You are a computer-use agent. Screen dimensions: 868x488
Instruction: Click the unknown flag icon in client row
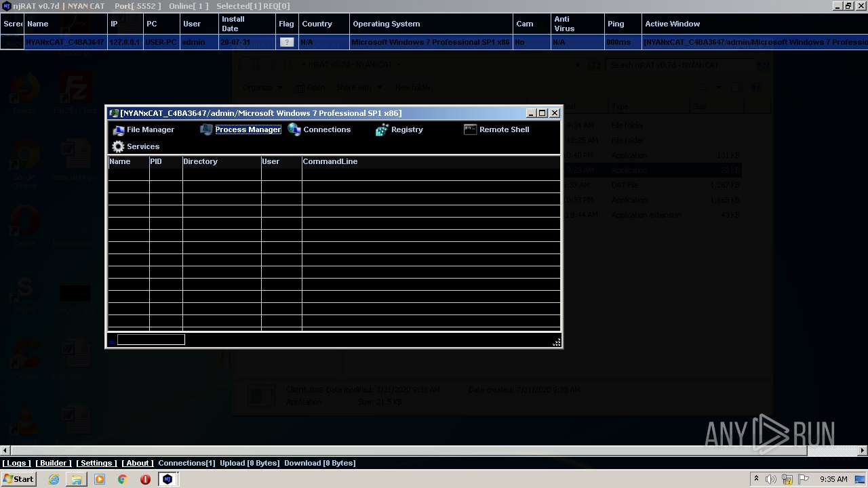[287, 42]
